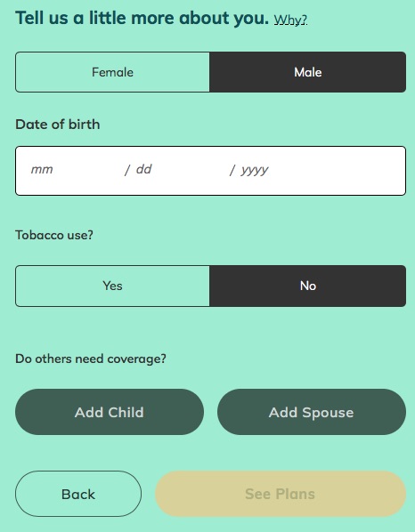415x532 pixels.
Task: Select the Male gender option
Action: point(307,72)
